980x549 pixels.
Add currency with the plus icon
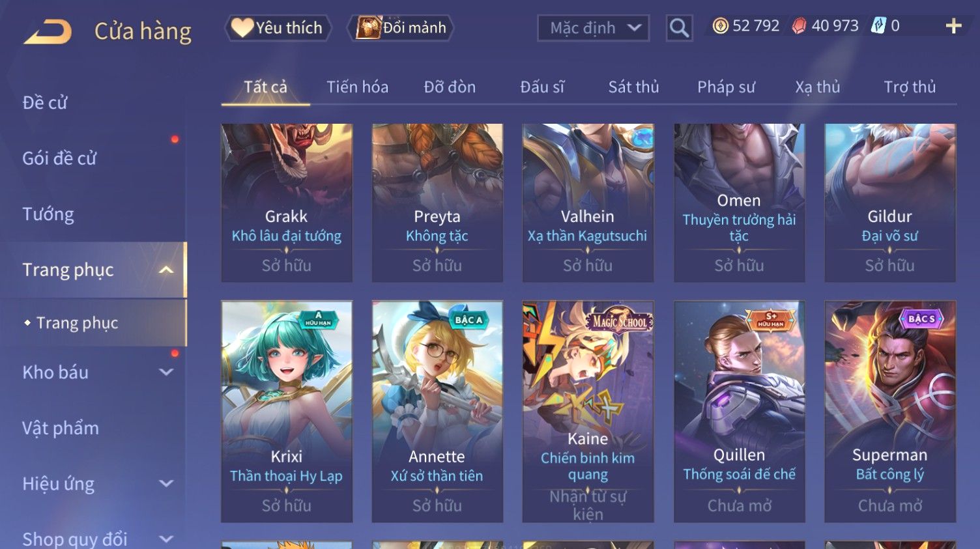953,26
